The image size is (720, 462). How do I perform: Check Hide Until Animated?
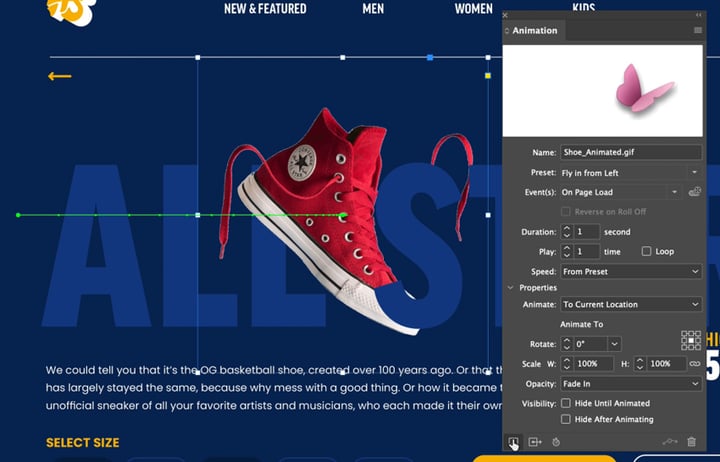[x=566, y=403]
